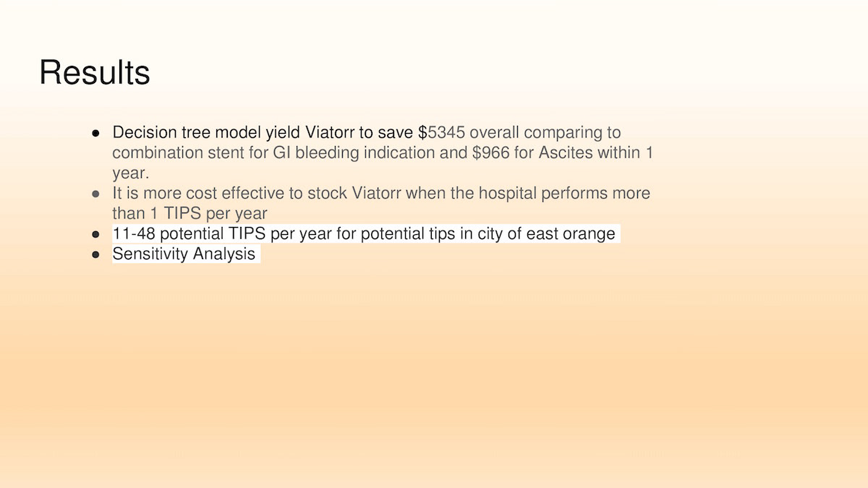Click the "Results" slide title
Image resolution: width=868 pixels, height=488 pixels.
click(95, 73)
